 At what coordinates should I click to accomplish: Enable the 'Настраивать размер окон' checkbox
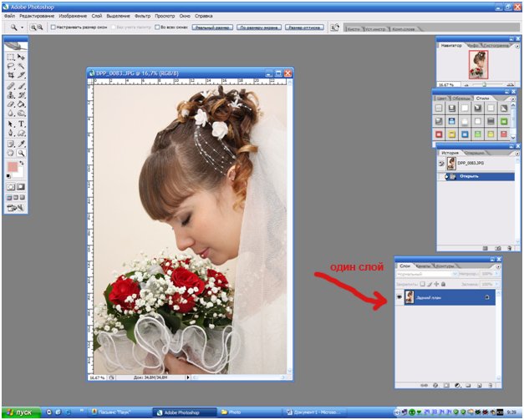pos(54,28)
